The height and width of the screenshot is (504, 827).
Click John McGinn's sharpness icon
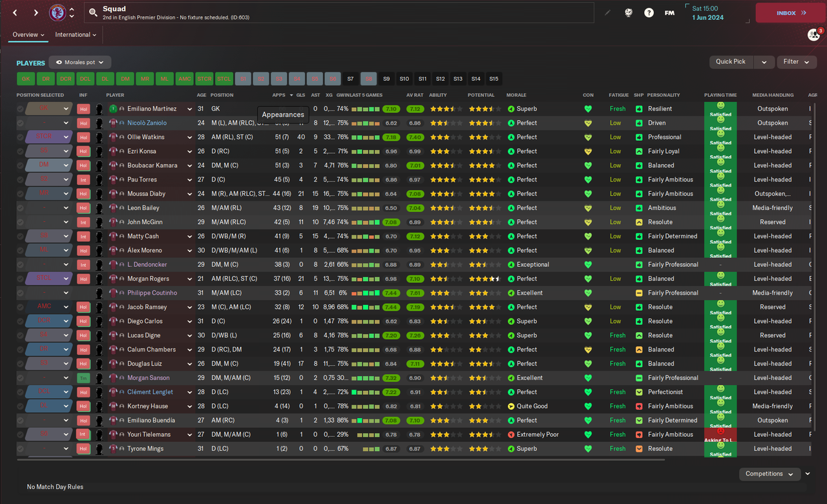point(639,222)
